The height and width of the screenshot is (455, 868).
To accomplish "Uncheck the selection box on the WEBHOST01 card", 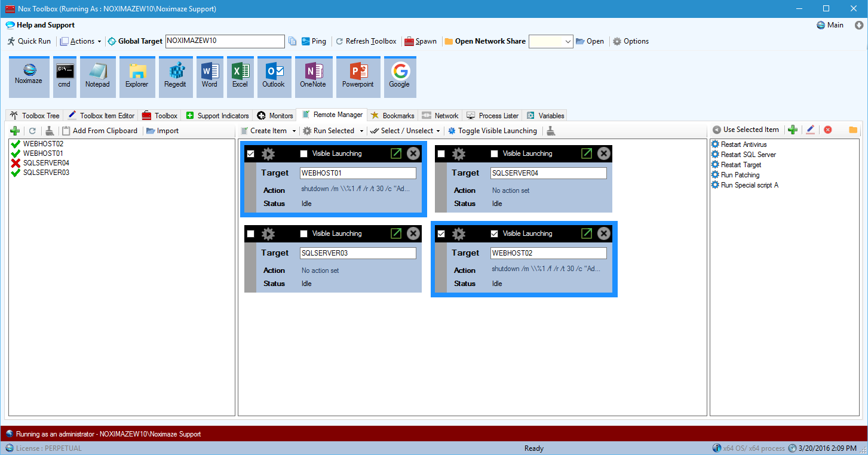I will (251, 153).
